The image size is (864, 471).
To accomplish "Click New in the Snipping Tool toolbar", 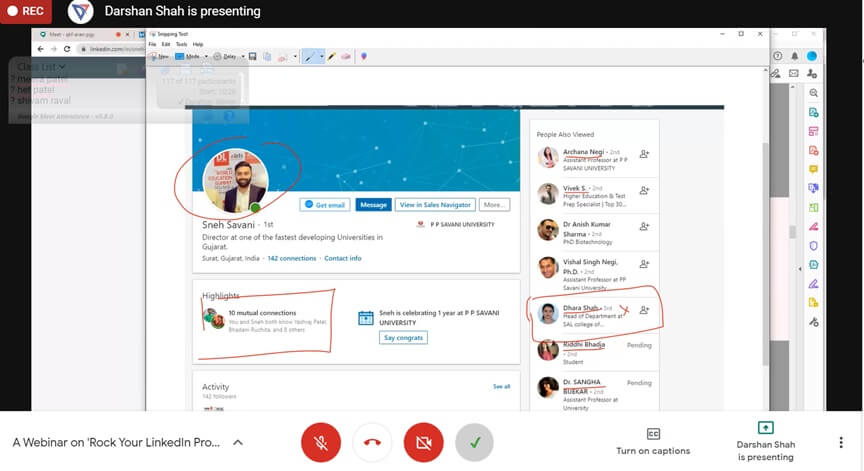I will (x=159, y=56).
